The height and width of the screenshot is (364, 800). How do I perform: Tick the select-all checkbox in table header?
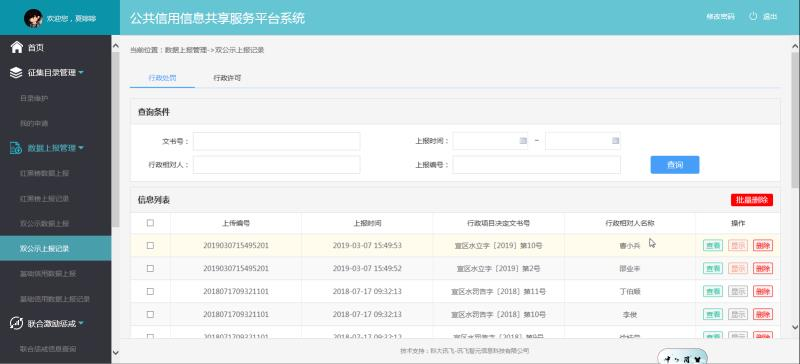pyautogui.click(x=150, y=223)
